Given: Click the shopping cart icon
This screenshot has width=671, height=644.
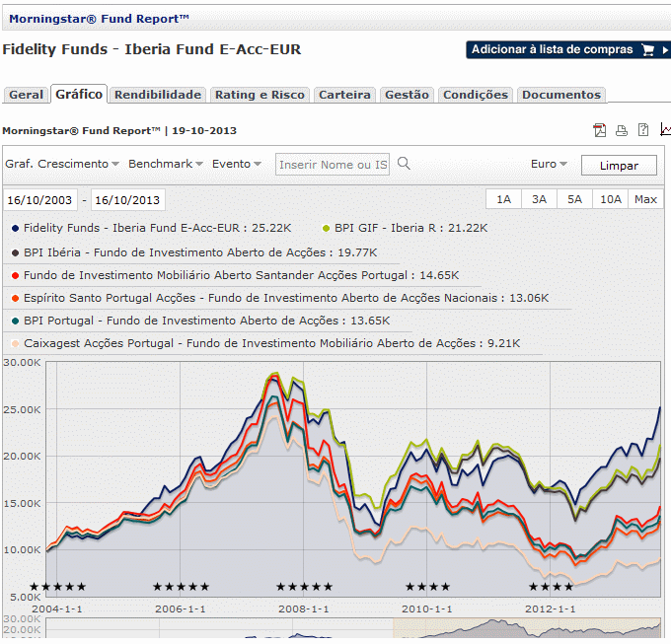Looking at the screenshot, I should coord(648,50).
